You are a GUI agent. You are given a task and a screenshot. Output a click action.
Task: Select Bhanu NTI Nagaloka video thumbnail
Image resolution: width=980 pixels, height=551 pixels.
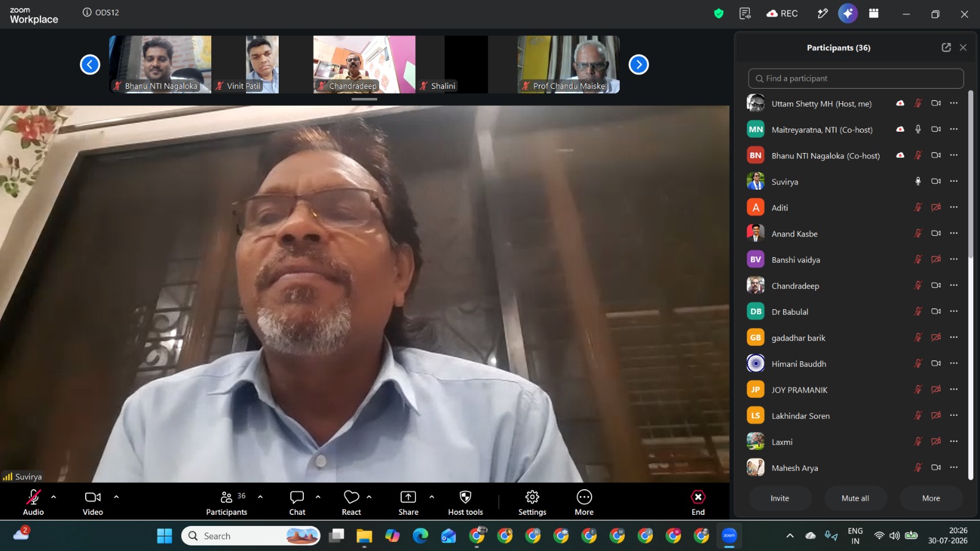pos(160,64)
